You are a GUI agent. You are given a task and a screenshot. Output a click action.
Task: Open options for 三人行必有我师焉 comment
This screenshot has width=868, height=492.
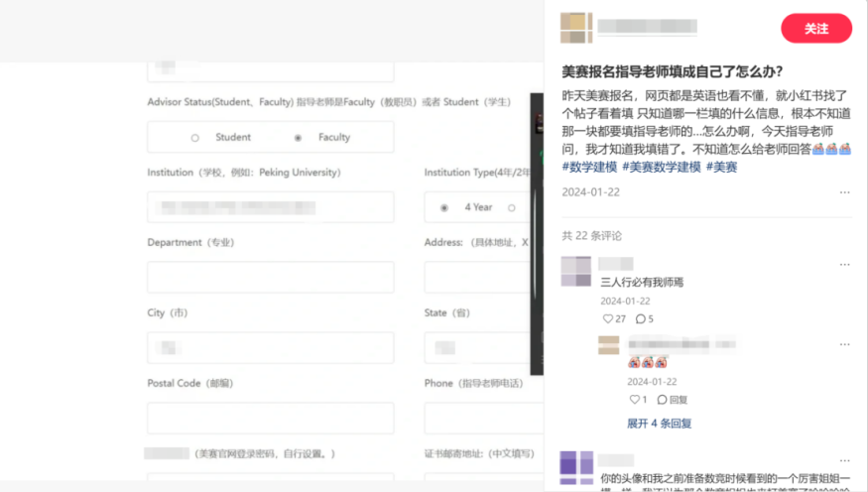844,265
